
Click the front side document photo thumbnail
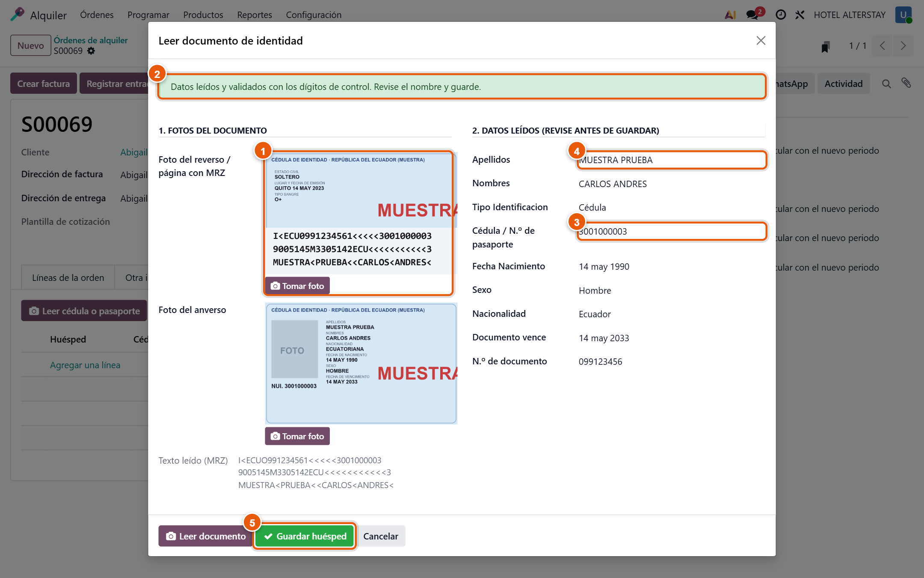361,363
